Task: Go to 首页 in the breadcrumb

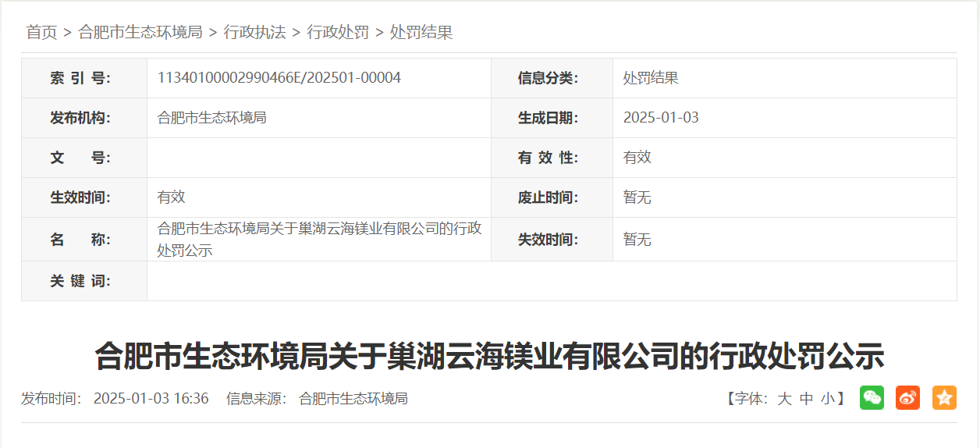Action: (42, 32)
